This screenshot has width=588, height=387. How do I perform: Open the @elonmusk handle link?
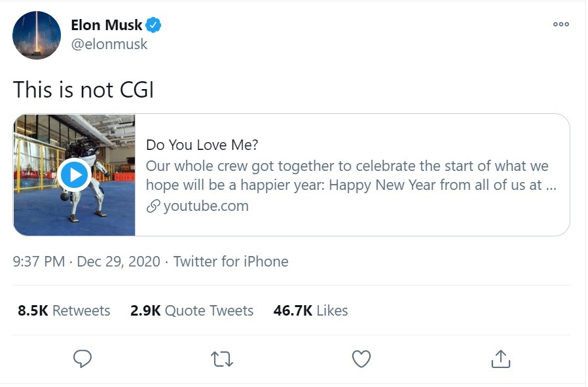pos(109,45)
